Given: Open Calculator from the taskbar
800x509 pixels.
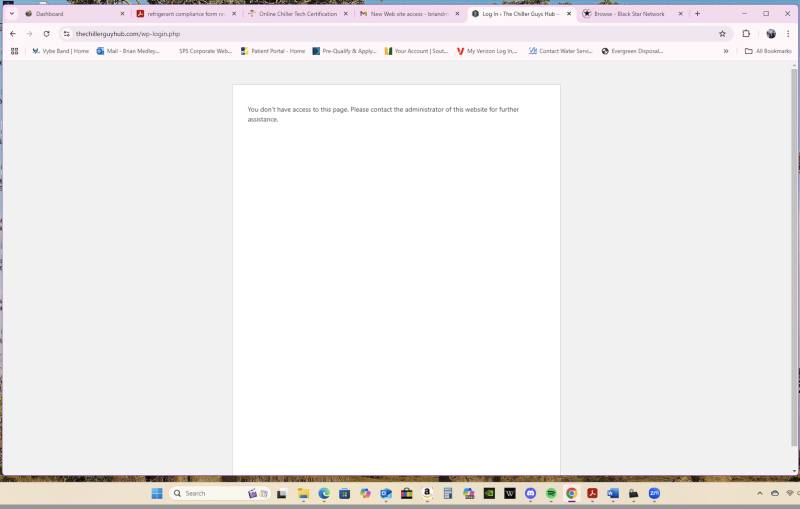Looking at the screenshot, I should pyautogui.click(x=447, y=493).
